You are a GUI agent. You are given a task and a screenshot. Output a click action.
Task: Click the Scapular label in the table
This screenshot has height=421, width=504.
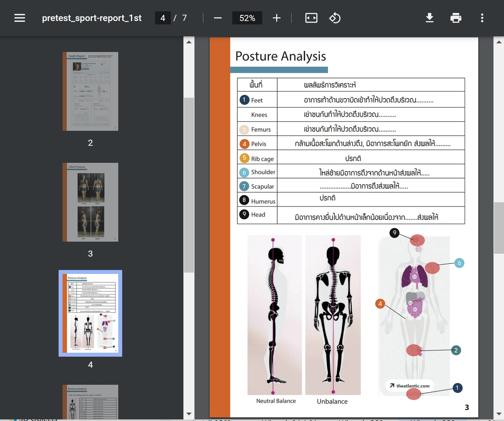(262, 186)
